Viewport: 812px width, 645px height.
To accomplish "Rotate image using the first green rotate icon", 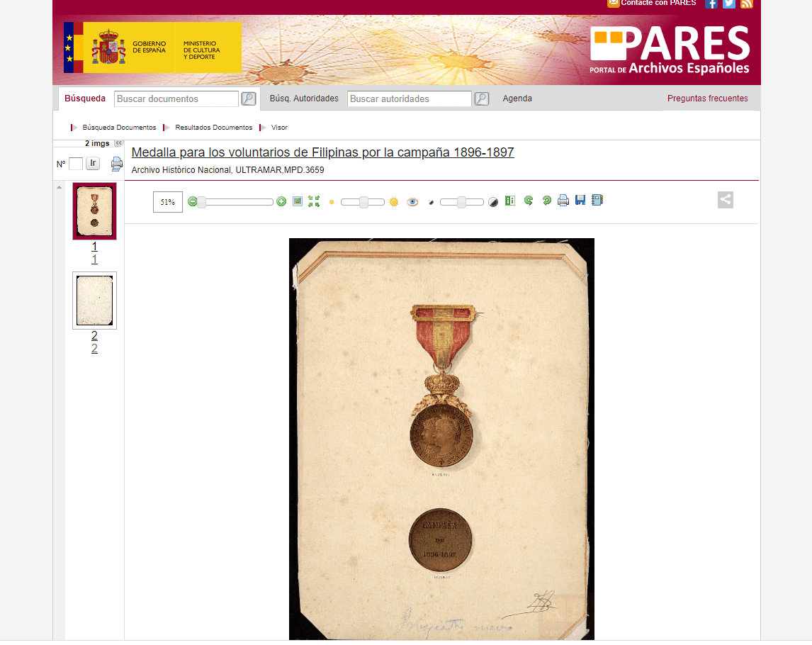I will tap(528, 201).
